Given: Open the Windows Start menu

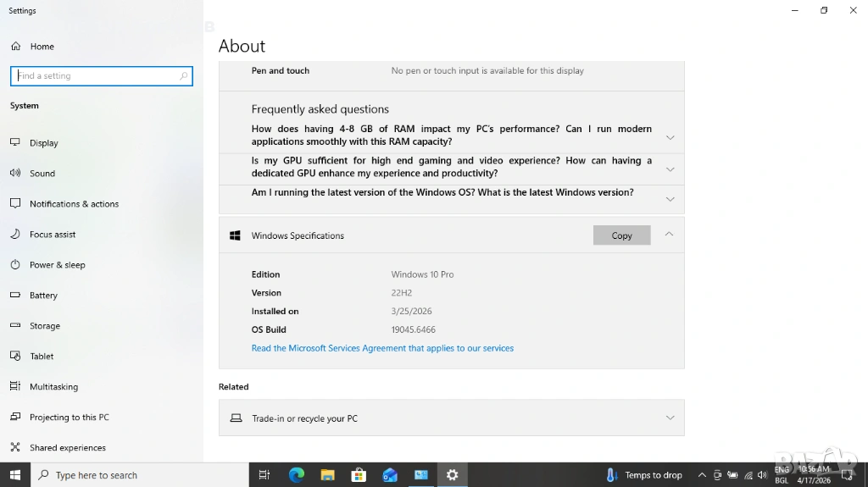Looking at the screenshot, I should 15,475.
